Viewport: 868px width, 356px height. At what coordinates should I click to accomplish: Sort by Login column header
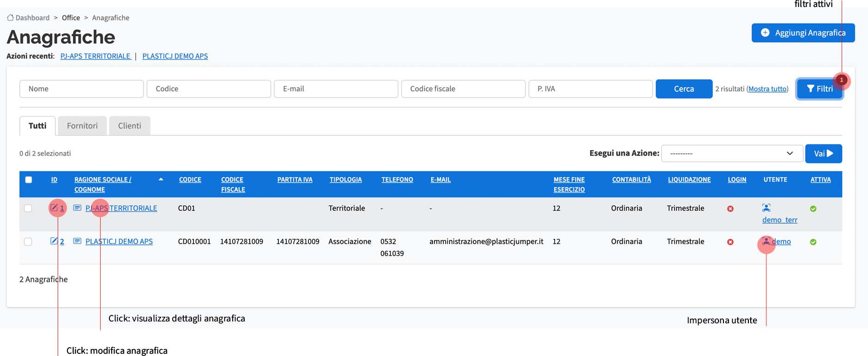[737, 180]
